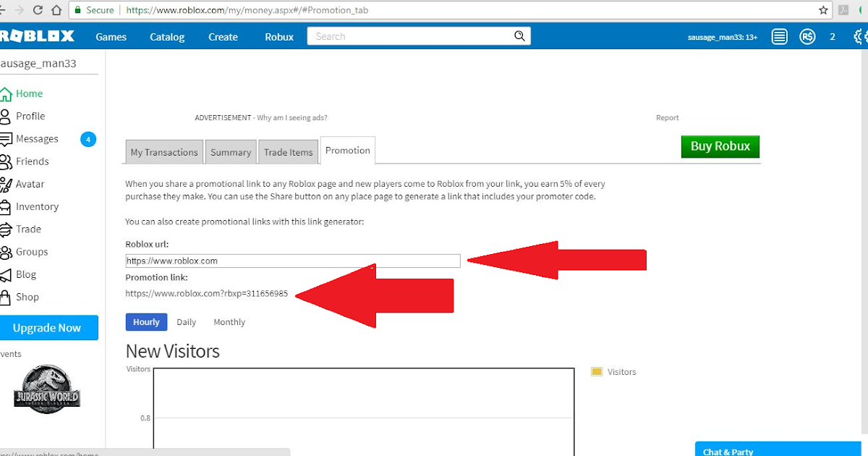868x456 pixels.
Task: Open the Games menu
Action: [111, 37]
